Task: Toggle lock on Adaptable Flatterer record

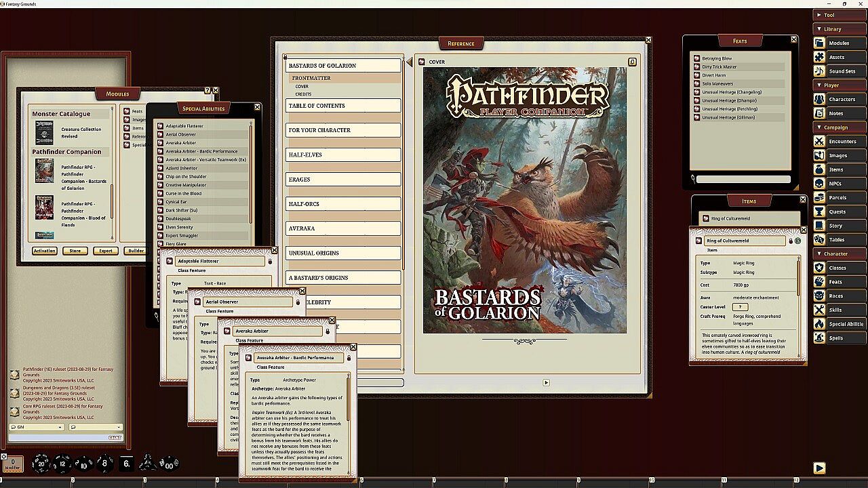Action: click(x=270, y=261)
